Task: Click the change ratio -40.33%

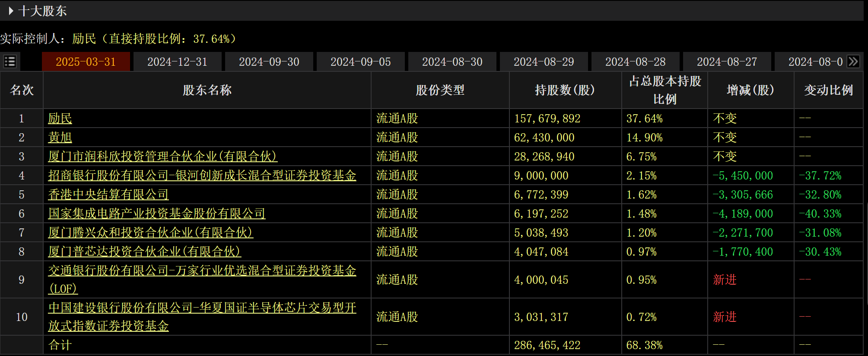Action: coord(820,214)
